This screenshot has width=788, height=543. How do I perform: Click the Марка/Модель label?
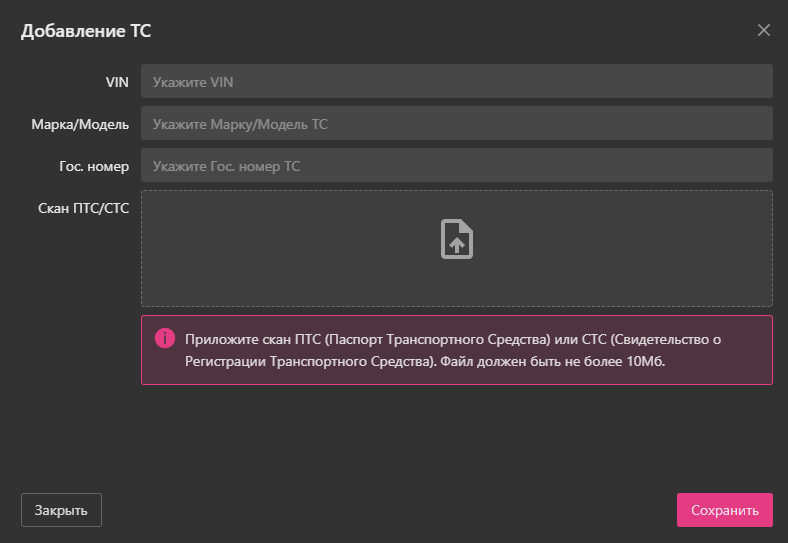80,124
